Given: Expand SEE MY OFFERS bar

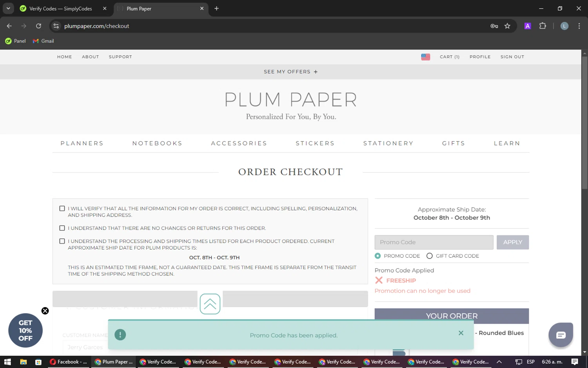Looking at the screenshot, I should click(290, 72).
